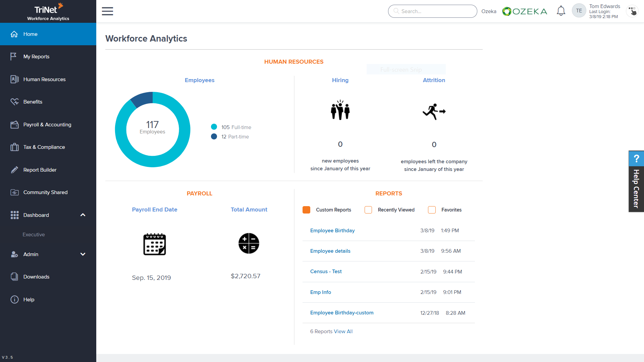Open Payroll & Accounting in sidebar

[47, 124]
